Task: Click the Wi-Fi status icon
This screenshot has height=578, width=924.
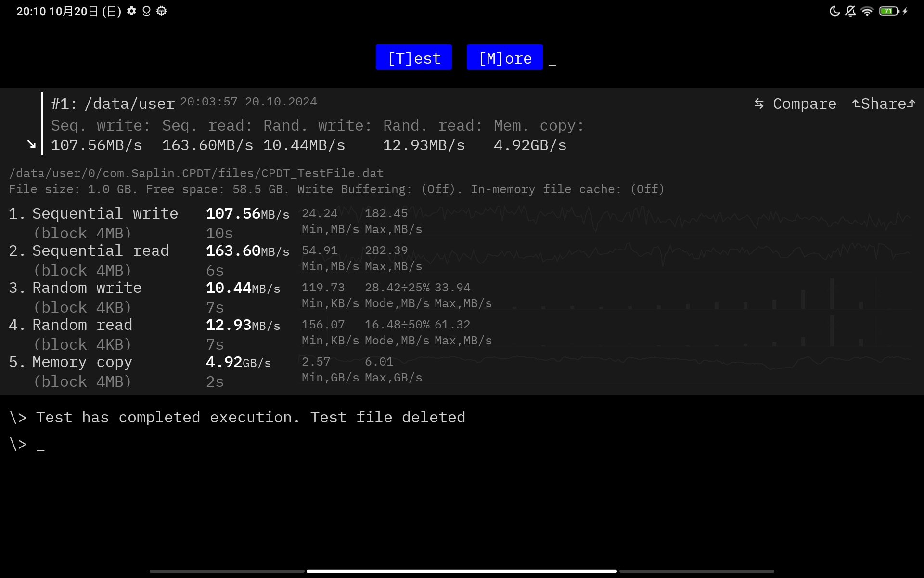Action: (x=867, y=11)
